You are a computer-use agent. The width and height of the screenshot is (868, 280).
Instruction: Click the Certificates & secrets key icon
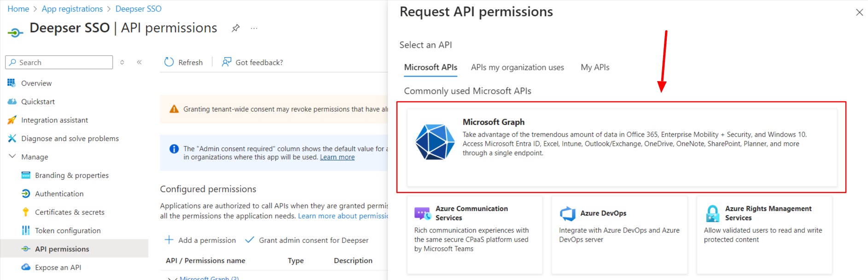click(x=26, y=212)
